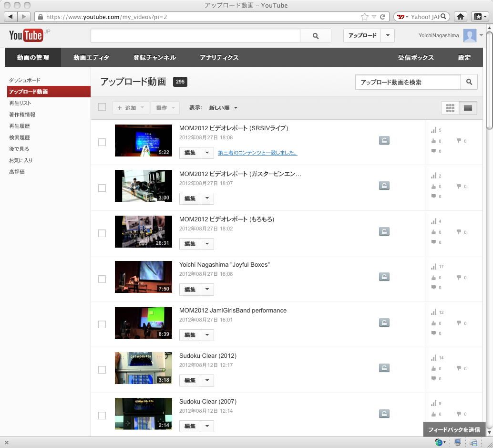Screen dimensions: 493x448
Task: Click the SSL padlock in address bar
Action: click(40, 17)
